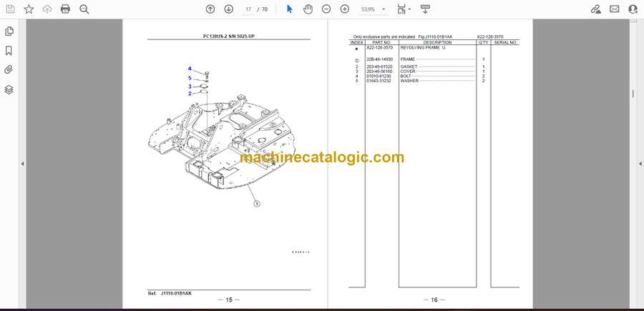Viewport: 644px width, 311px height.
Task: Upload the file to the cloud
Action: (x=47, y=9)
